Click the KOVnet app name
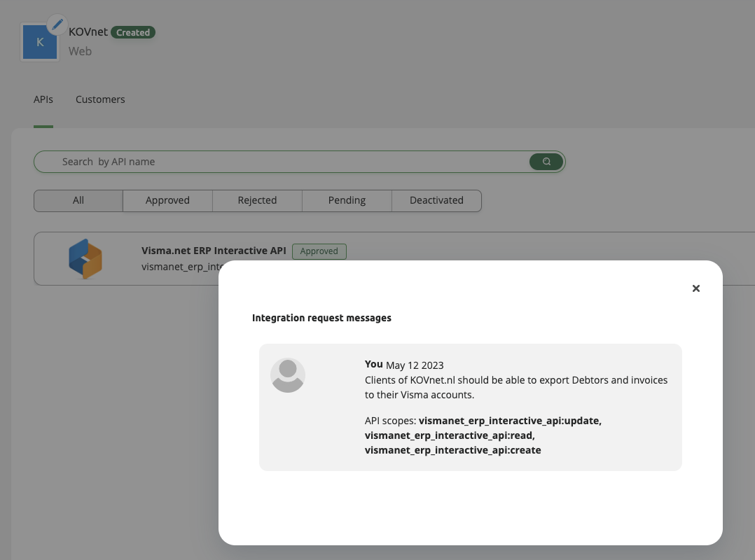The image size is (755, 560). tap(88, 31)
